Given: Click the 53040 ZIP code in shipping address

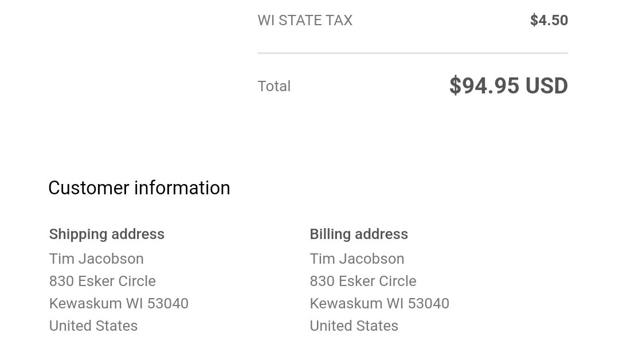Looking at the screenshot, I should (x=168, y=303).
